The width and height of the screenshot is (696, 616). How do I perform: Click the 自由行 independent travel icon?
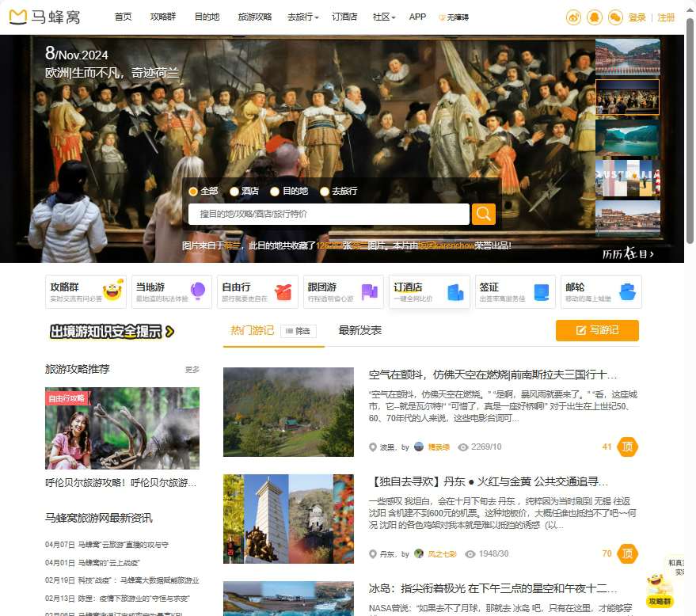[x=257, y=291]
